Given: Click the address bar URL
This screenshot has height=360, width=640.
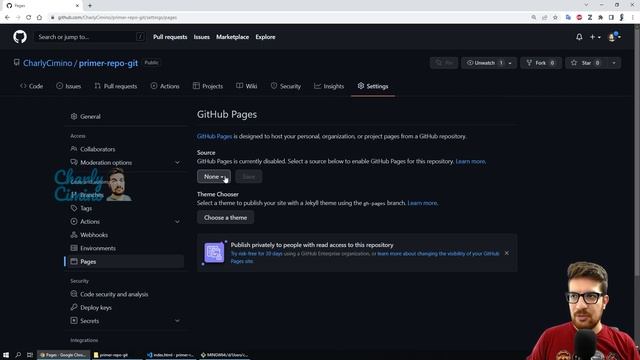Looking at the screenshot, I should click(118, 18).
